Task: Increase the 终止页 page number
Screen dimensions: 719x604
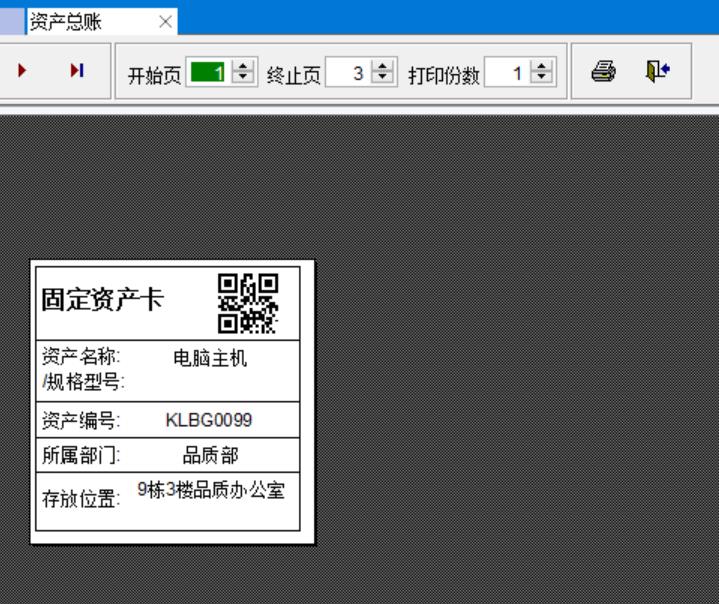Action: [x=382, y=68]
